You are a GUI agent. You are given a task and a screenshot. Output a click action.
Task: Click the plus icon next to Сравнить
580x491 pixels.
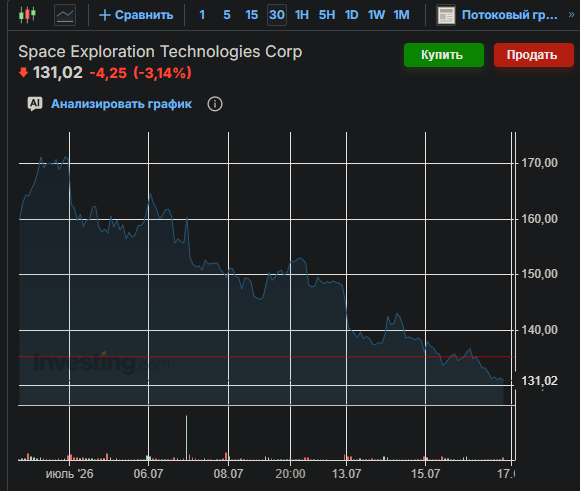[105, 15]
